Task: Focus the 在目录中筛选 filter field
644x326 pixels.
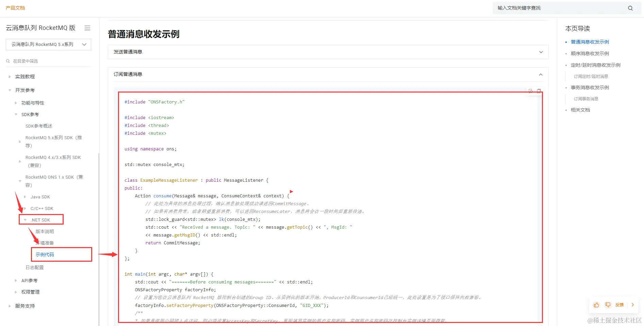Action: tap(48, 61)
